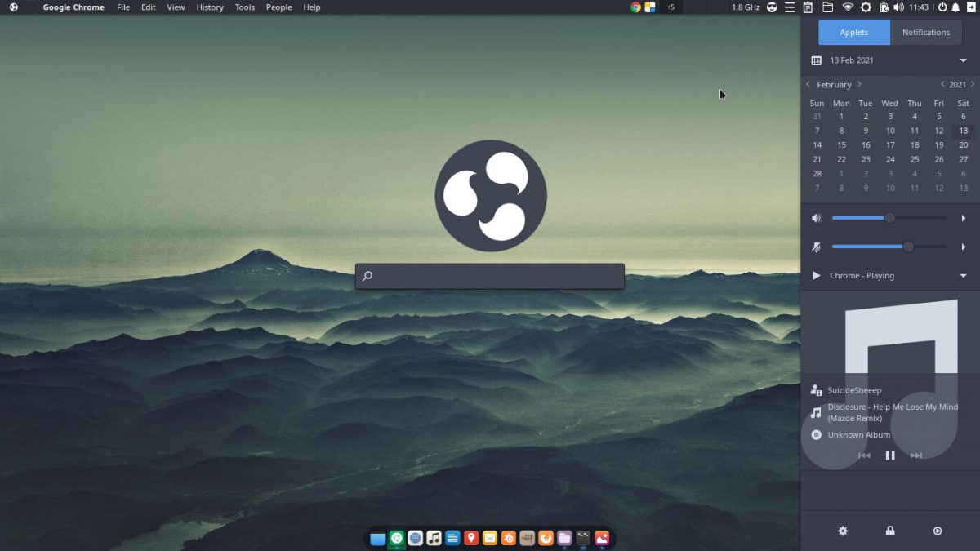The width and height of the screenshot is (980, 551).
Task: Open Blender from the dock
Action: (x=508, y=537)
